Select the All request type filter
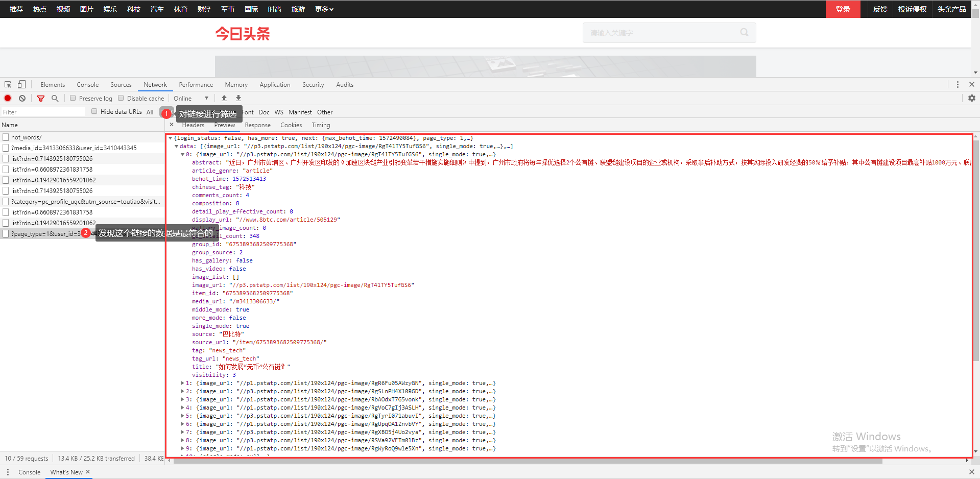Screen dimensions: 980x479 point(150,112)
